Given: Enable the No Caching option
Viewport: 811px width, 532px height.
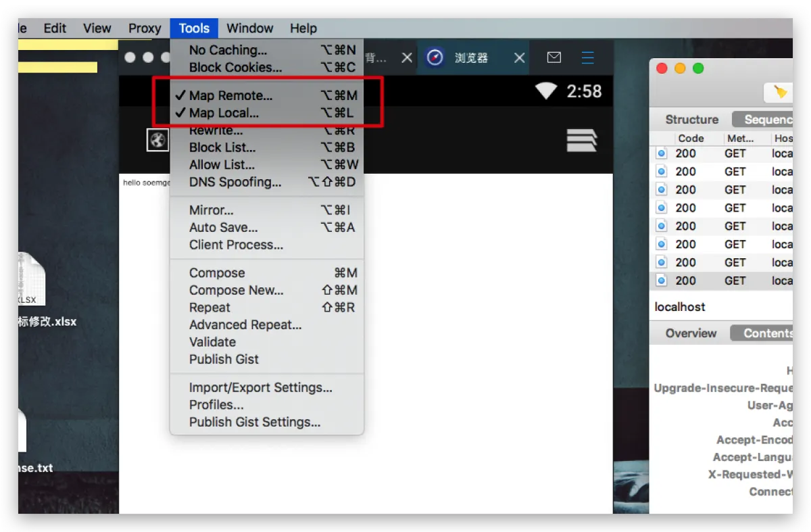Looking at the screenshot, I should point(228,50).
